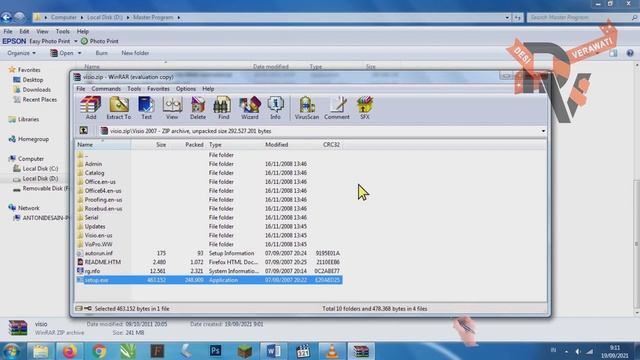Go up one folder level in WinRAR
640x360 pixels.
click(84, 131)
